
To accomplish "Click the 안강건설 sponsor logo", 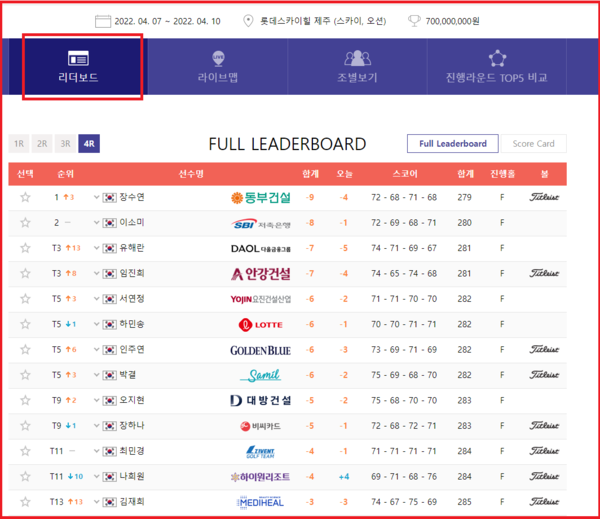I will click(x=261, y=274).
